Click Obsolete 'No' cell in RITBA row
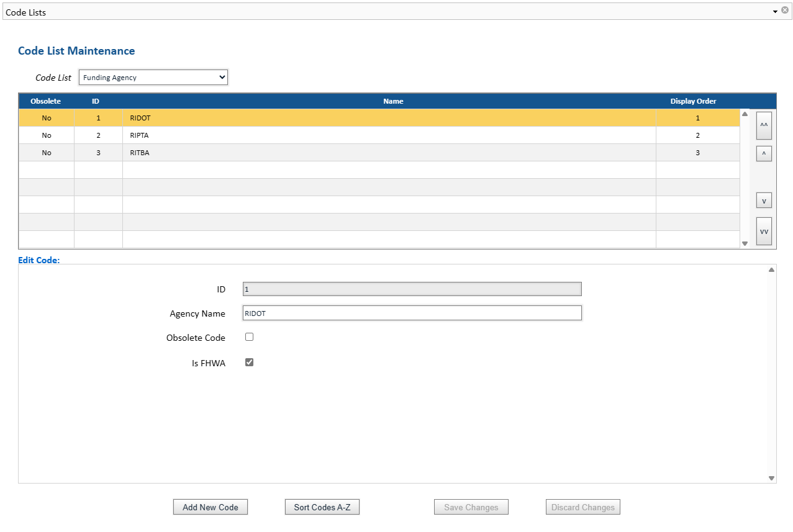793x532 pixels. tap(47, 153)
